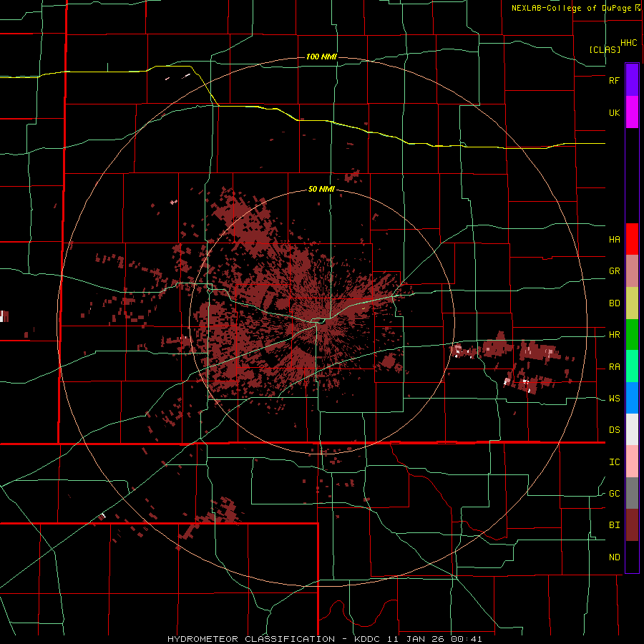This screenshot has height=644, width=644.
Task: Select the BD yellow-green legend swatch
Action: 632,303
